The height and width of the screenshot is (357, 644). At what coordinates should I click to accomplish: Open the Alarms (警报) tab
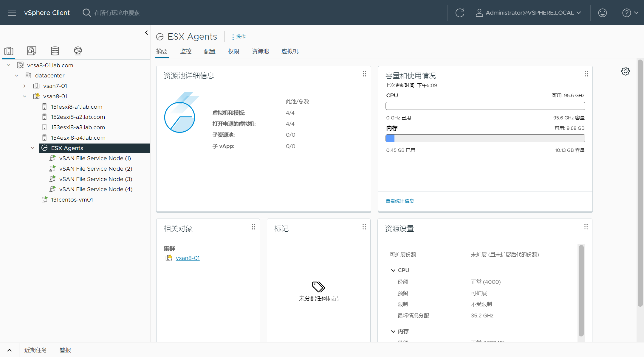pyautogui.click(x=65, y=350)
